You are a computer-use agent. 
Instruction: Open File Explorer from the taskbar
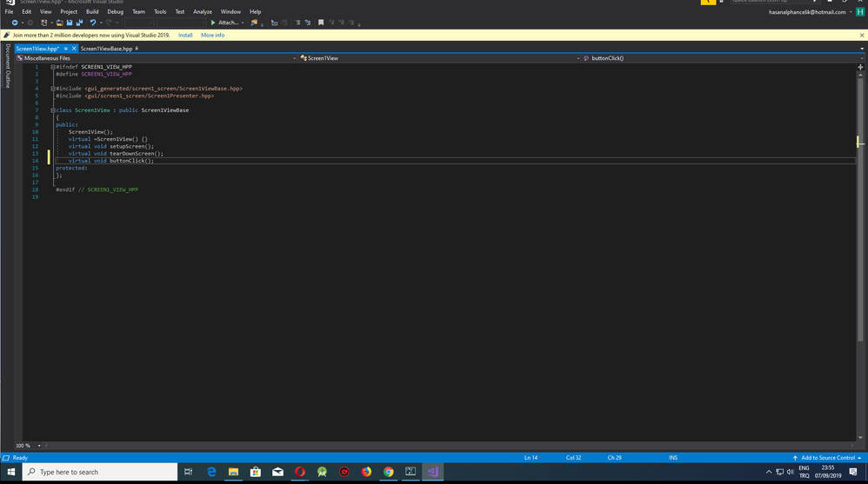coord(234,472)
